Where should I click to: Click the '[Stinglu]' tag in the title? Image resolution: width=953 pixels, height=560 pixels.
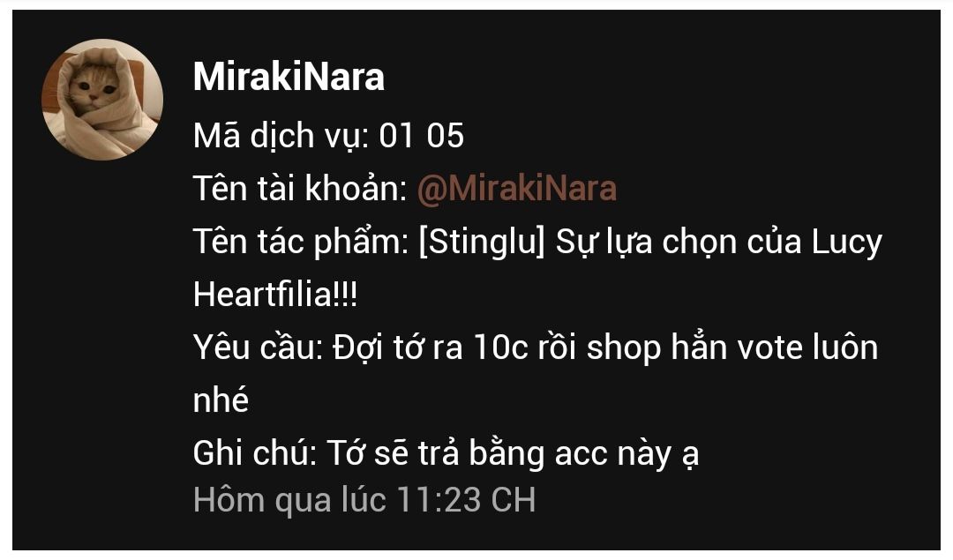(x=482, y=242)
